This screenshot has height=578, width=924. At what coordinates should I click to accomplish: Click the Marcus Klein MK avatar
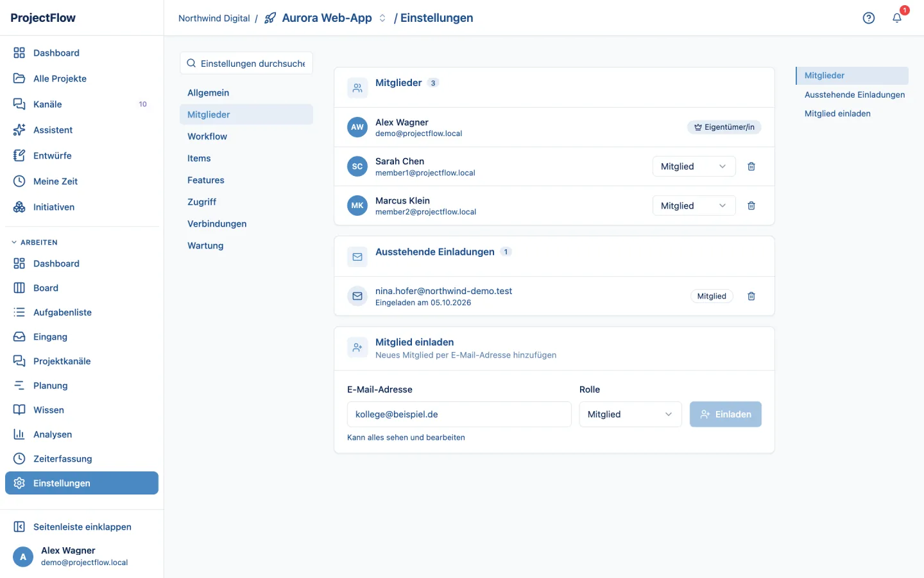click(357, 206)
